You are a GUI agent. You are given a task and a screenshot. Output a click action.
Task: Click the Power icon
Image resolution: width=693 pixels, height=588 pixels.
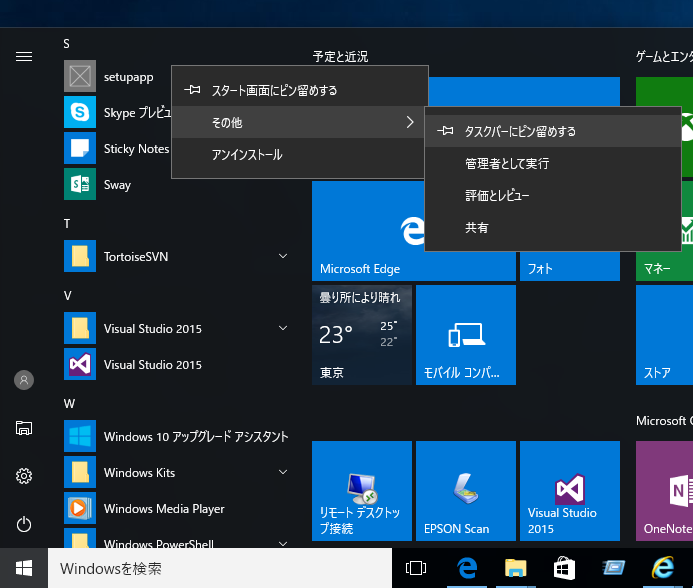(24, 524)
